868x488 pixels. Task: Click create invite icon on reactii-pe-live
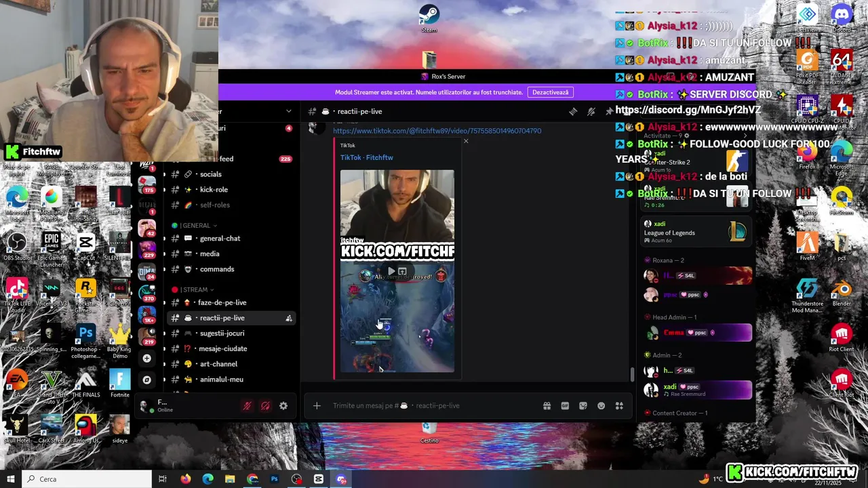(289, 318)
